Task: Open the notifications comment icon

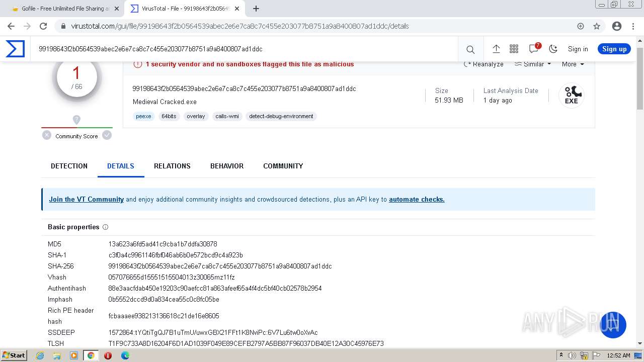Action: (534, 48)
